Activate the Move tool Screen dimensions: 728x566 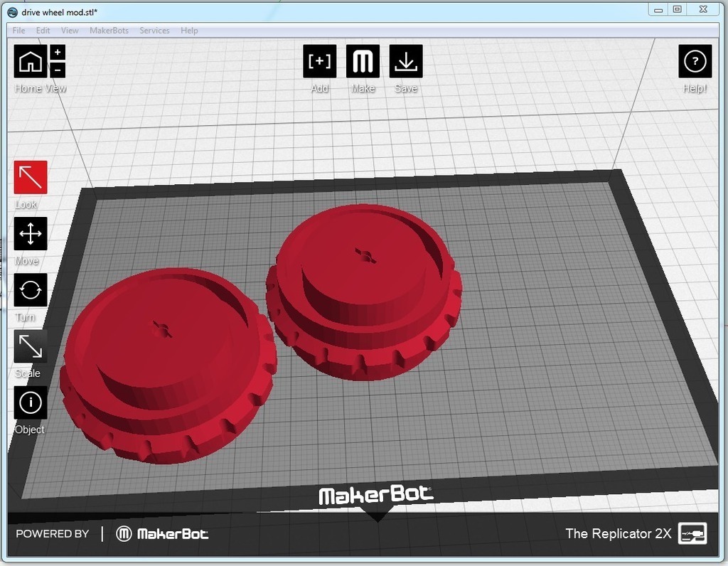click(29, 234)
